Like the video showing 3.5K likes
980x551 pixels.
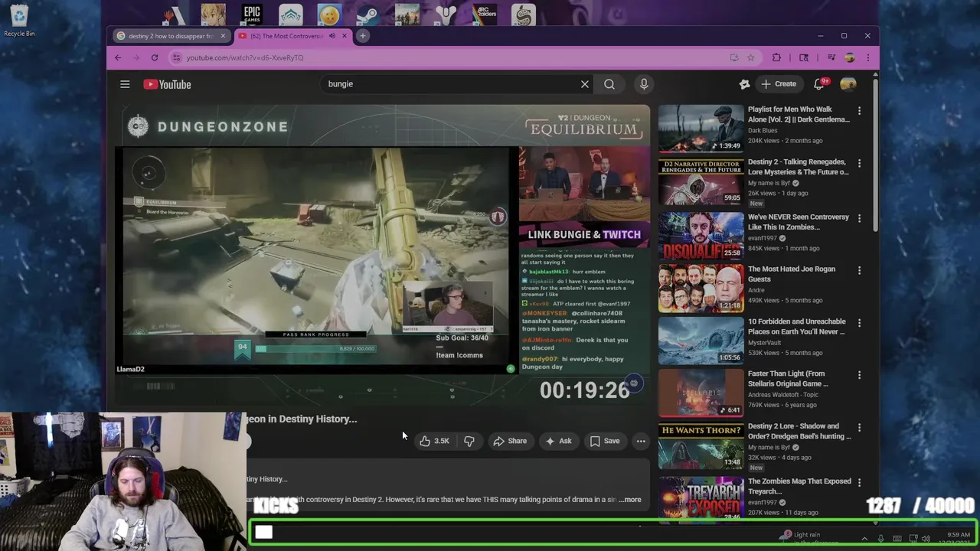(x=433, y=441)
